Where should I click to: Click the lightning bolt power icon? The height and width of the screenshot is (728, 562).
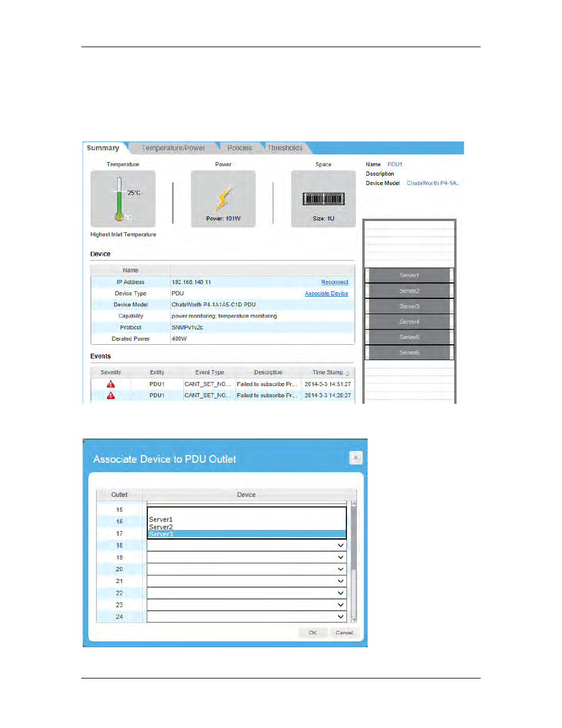tap(223, 199)
